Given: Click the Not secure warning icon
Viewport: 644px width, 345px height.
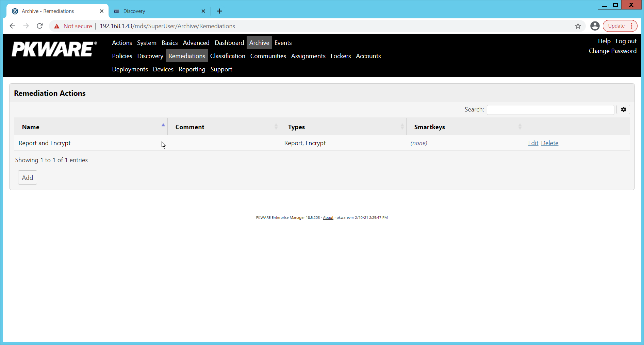Looking at the screenshot, I should click(x=57, y=26).
